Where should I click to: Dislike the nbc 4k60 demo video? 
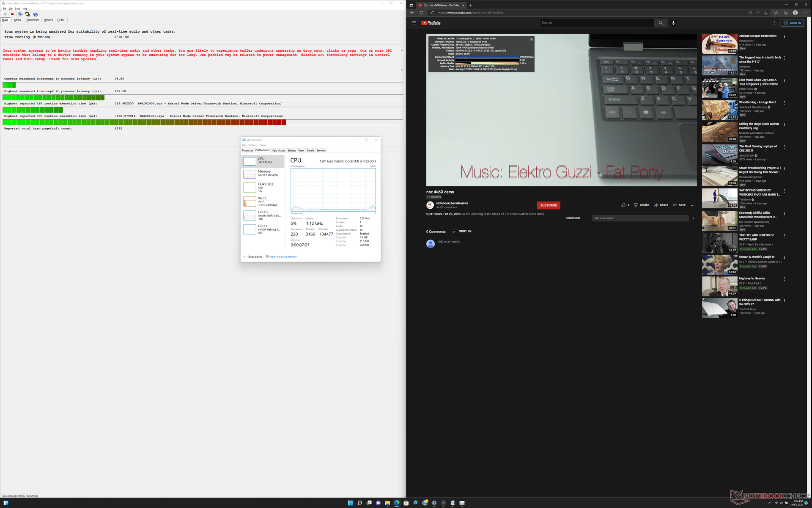(x=641, y=205)
